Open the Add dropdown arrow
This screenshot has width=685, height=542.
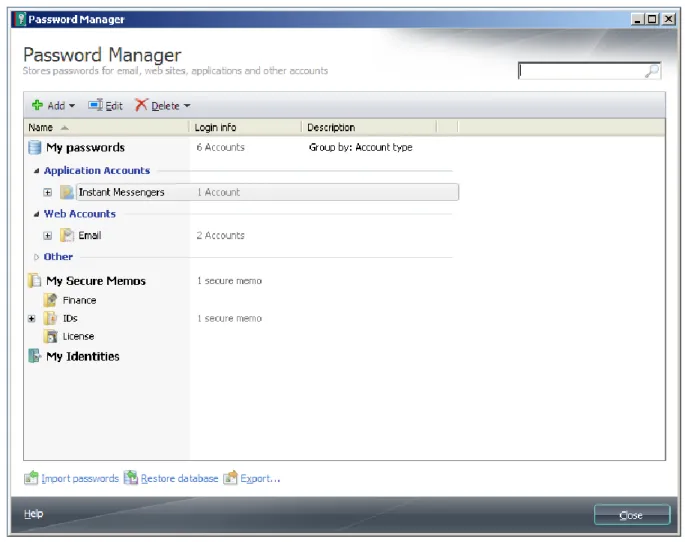(x=72, y=106)
